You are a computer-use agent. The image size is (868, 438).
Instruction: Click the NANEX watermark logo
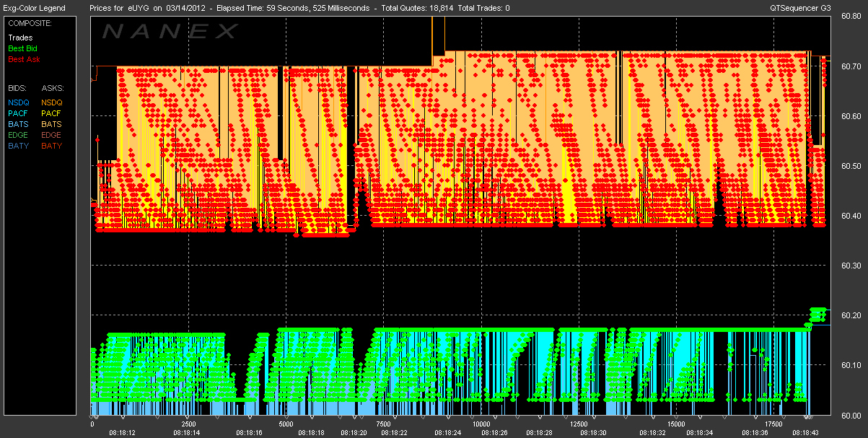point(170,32)
